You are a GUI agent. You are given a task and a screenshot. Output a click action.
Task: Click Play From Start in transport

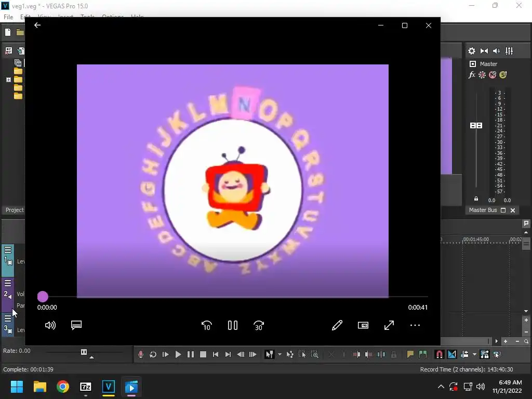click(x=165, y=354)
